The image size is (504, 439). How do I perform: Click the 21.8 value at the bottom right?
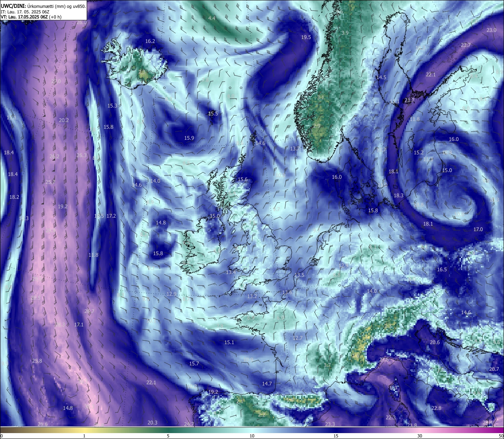(x=412, y=425)
